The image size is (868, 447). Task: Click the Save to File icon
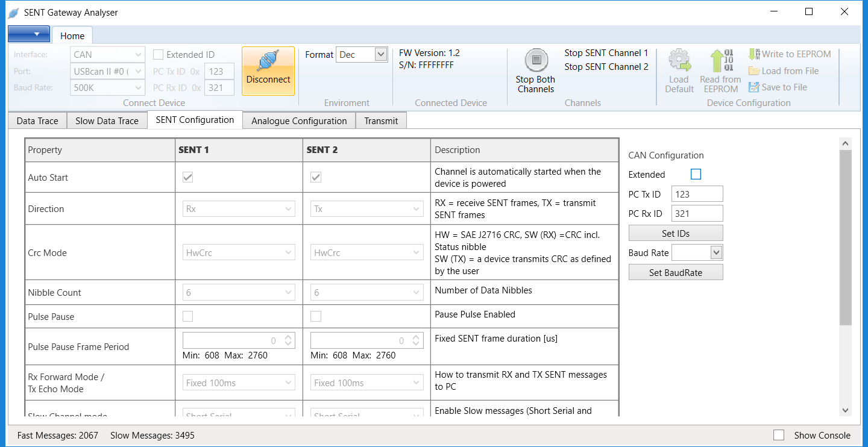coord(755,87)
